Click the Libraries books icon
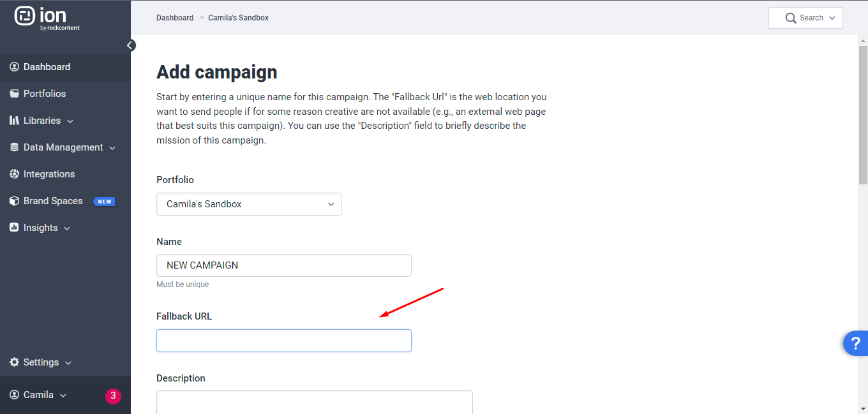 tap(14, 121)
